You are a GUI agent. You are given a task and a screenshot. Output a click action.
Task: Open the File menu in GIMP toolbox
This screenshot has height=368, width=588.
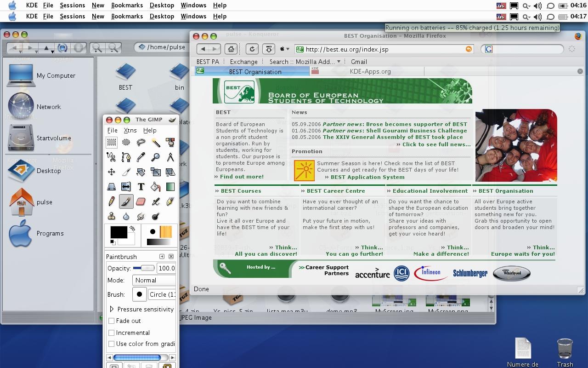(112, 130)
